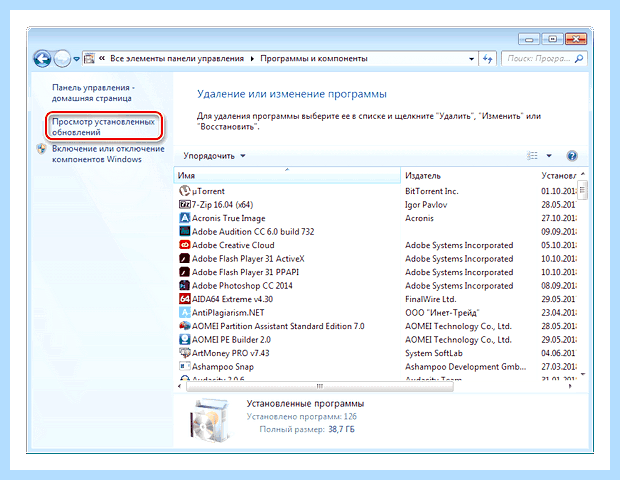Select the Ashampoo Snap icon
620x480 pixels.
[184, 366]
